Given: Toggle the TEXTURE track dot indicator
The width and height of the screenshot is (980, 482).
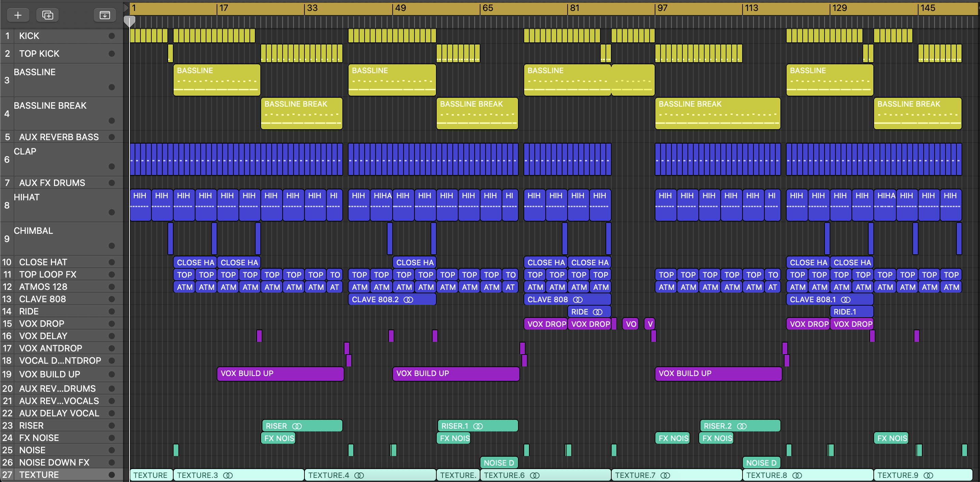Looking at the screenshot, I should coord(111,475).
